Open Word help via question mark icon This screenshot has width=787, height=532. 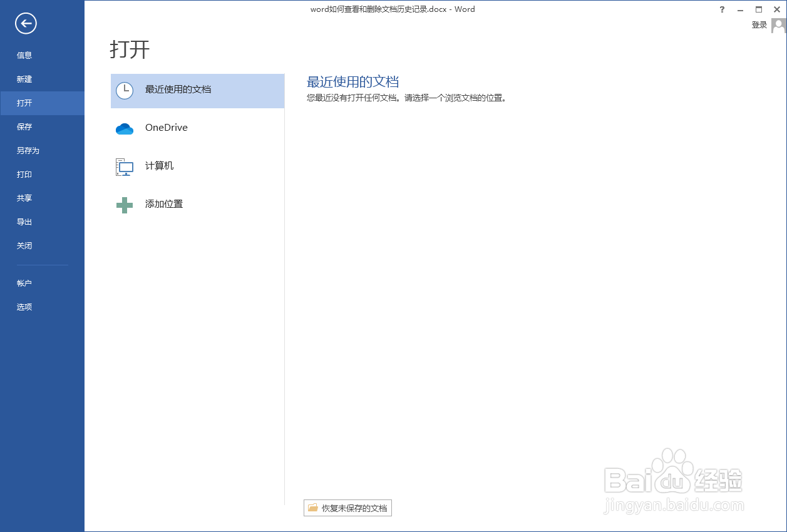(722, 9)
